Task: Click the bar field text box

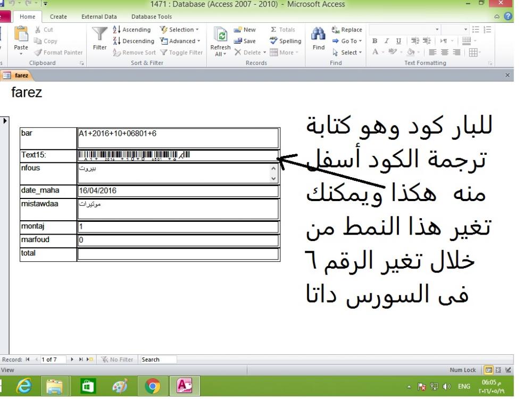Action: [178, 138]
